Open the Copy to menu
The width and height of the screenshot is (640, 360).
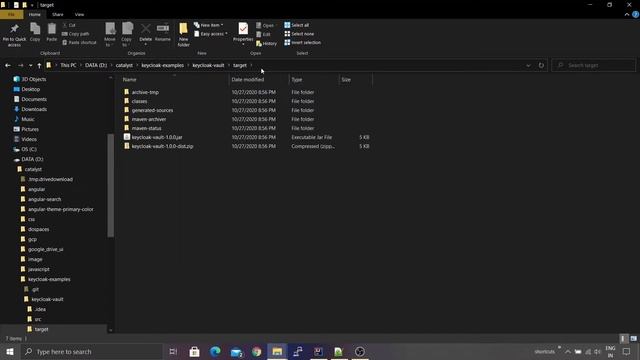pyautogui.click(x=127, y=35)
